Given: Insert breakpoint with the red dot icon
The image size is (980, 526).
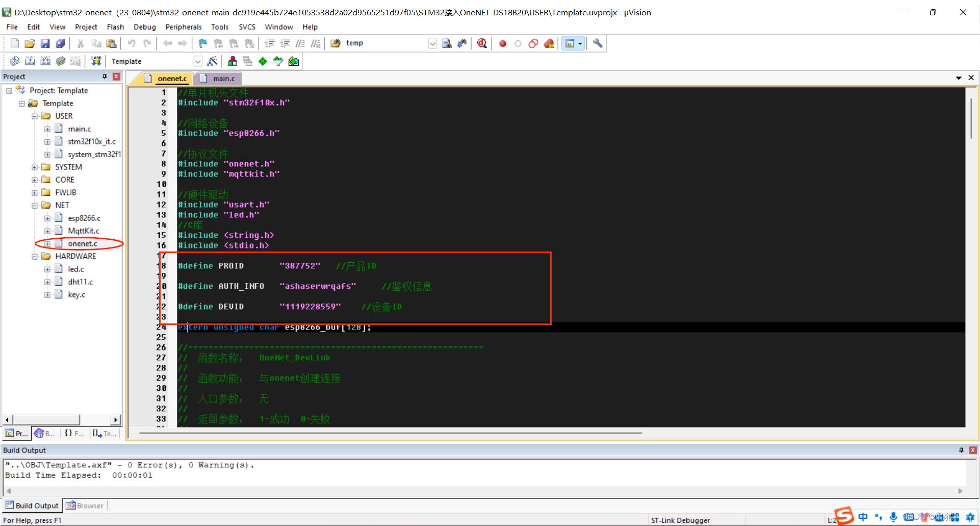Looking at the screenshot, I should pos(502,43).
